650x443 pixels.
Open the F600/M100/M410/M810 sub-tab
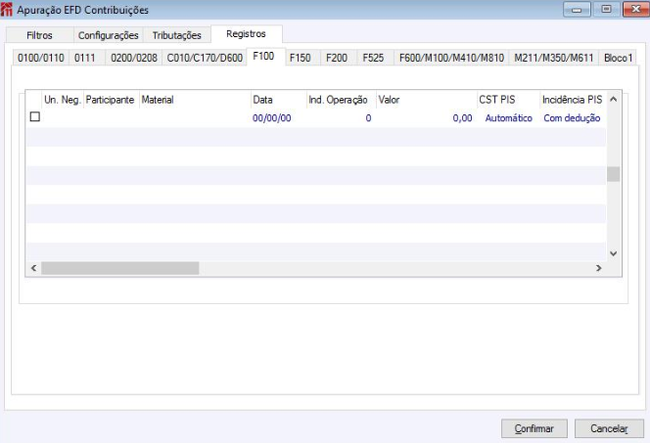451,58
